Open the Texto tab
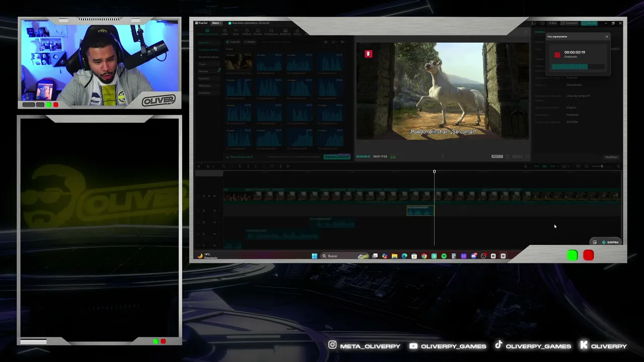644x362 pixels. coord(235,32)
